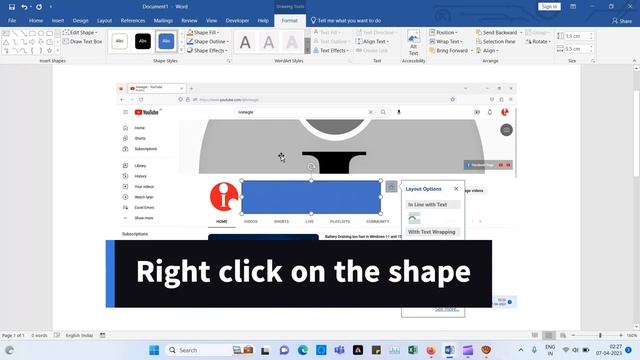The image size is (640, 360).
Task: Click the Share button
Action: tap(622, 20)
